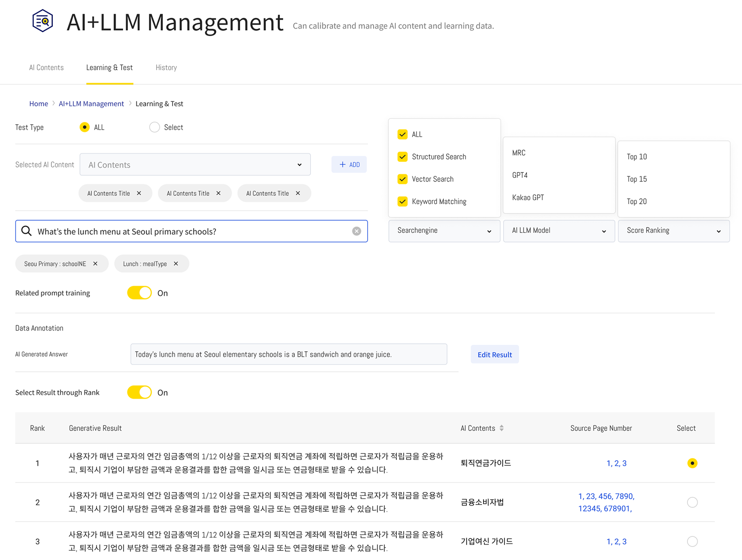Viewport: 742px width, 560px height.
Task: Click plus ADD button
Action: (x=349, y=164)
